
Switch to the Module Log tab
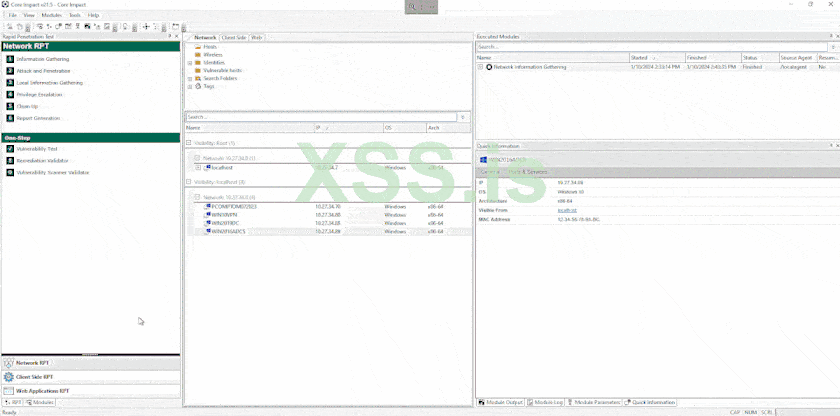(x=545, y=402)
